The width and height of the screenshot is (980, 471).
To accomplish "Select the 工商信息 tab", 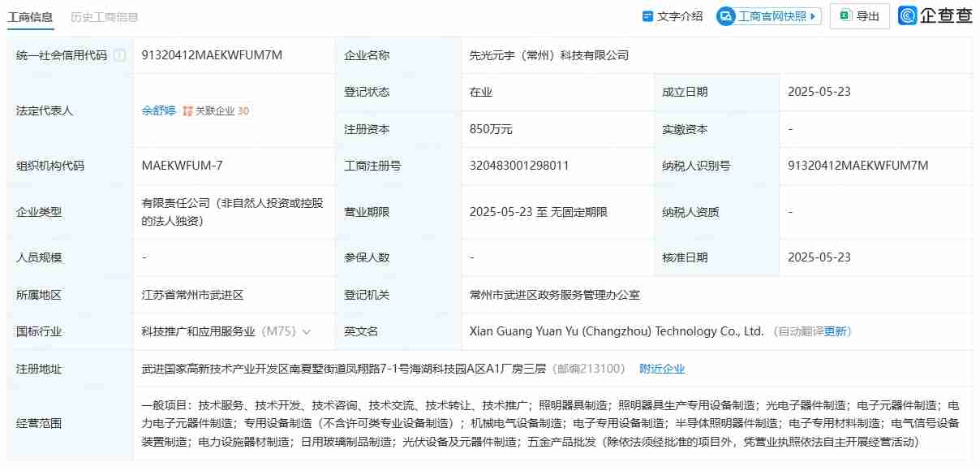I will coord(31,15).
